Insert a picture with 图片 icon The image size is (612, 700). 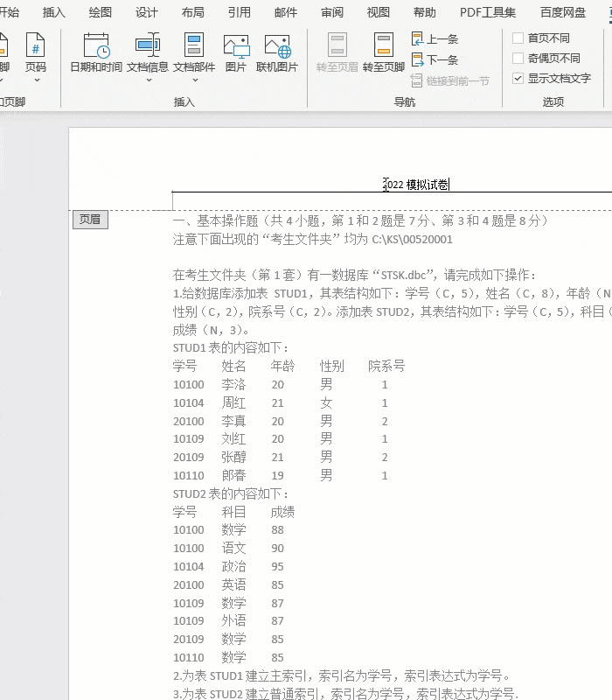pyautogui.click(x=236, y=52)
